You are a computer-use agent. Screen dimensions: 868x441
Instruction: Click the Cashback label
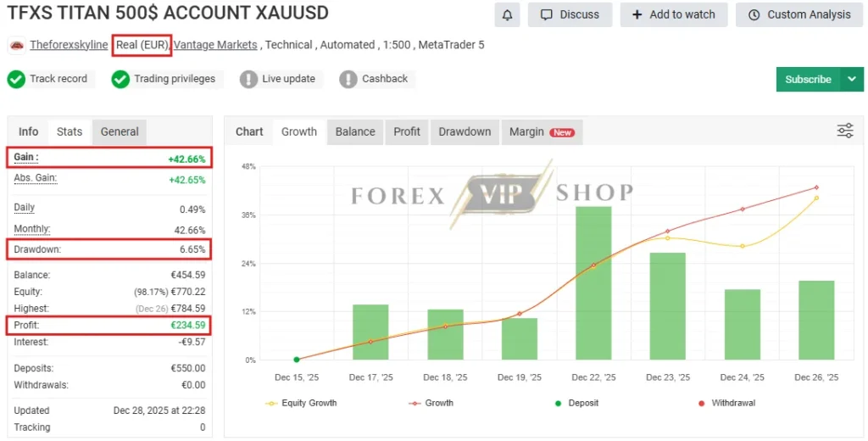385,79
